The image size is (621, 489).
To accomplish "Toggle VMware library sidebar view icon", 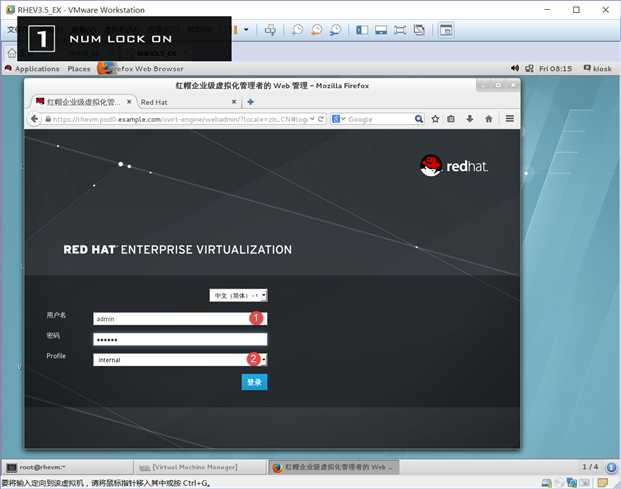I will click(362, 30).
